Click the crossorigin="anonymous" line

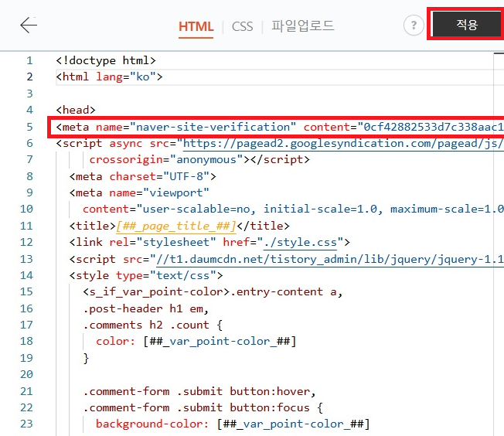tap(199, 159)
